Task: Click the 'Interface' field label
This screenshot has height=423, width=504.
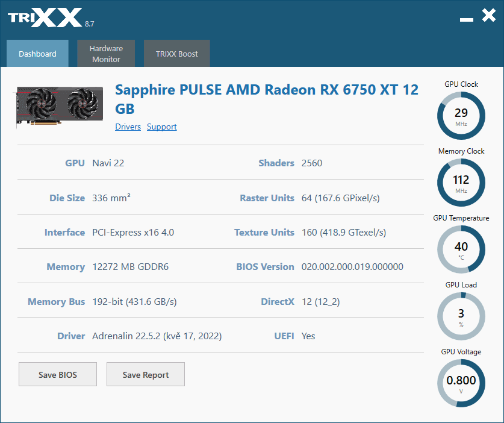Action: click(64, 232)
